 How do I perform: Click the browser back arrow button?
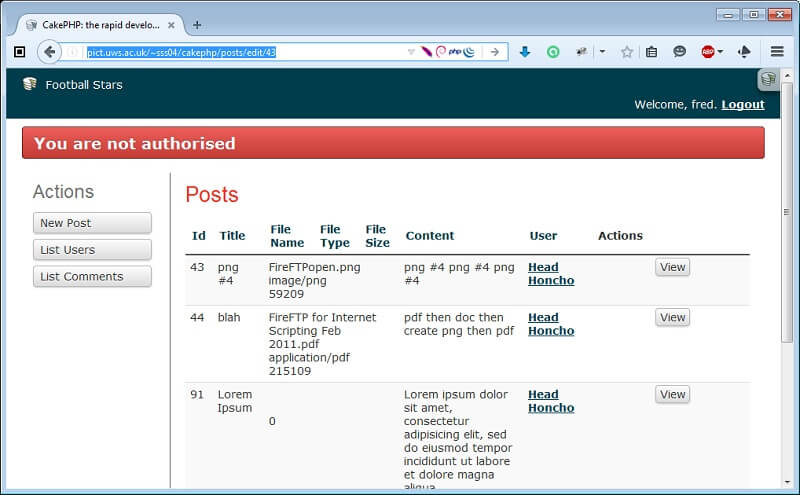click(49, 52)
